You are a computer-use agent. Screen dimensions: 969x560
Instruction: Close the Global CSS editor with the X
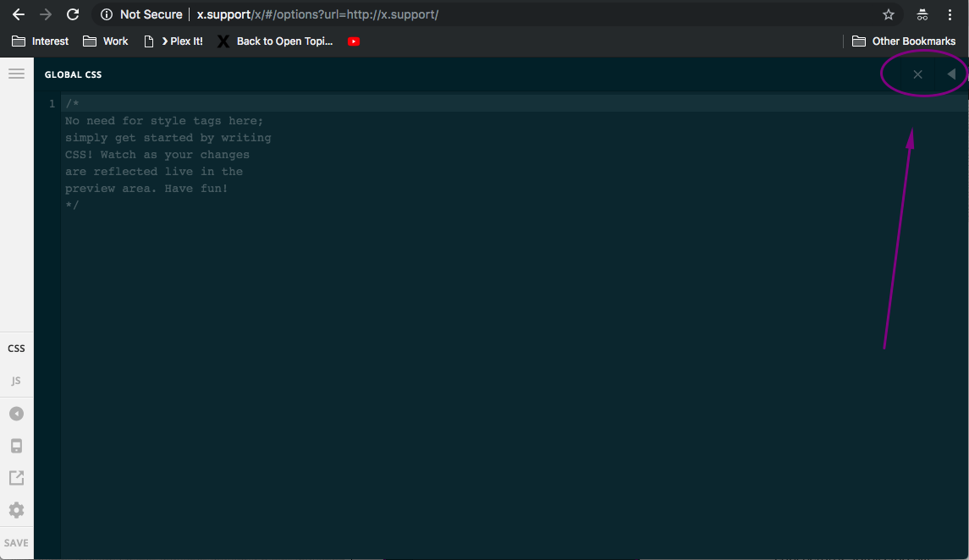pyautogui.click(x=917, y=74)
